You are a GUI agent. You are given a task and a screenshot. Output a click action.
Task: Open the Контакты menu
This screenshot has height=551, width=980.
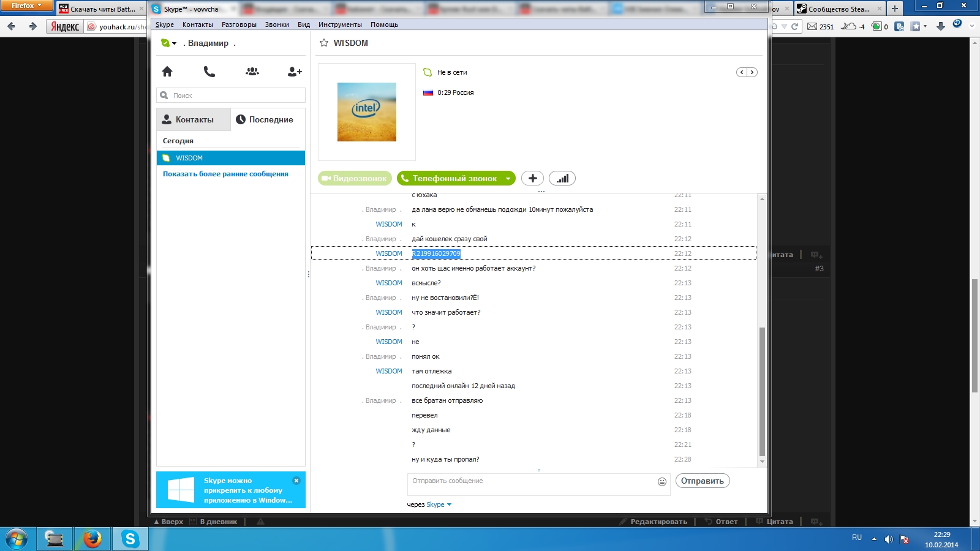(198, 24)
